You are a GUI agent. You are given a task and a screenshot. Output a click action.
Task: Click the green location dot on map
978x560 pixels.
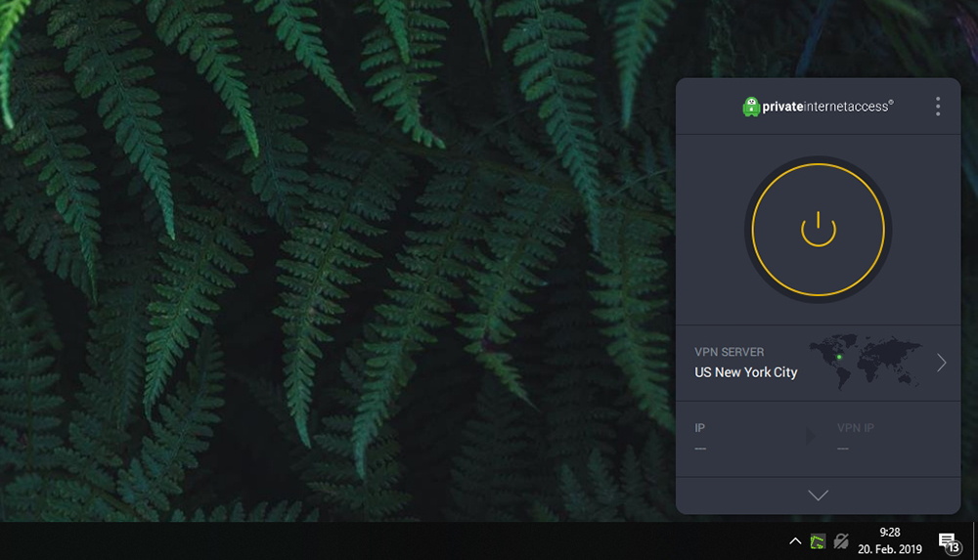[x=839, y=358]
